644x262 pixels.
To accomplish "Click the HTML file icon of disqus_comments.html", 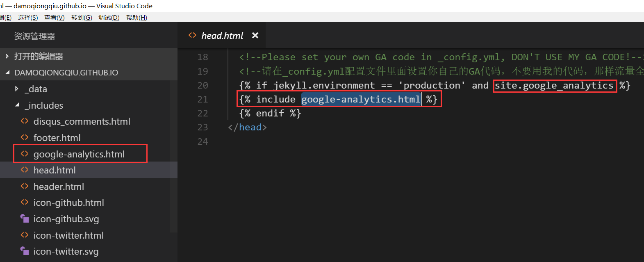I will coord(25,121).
